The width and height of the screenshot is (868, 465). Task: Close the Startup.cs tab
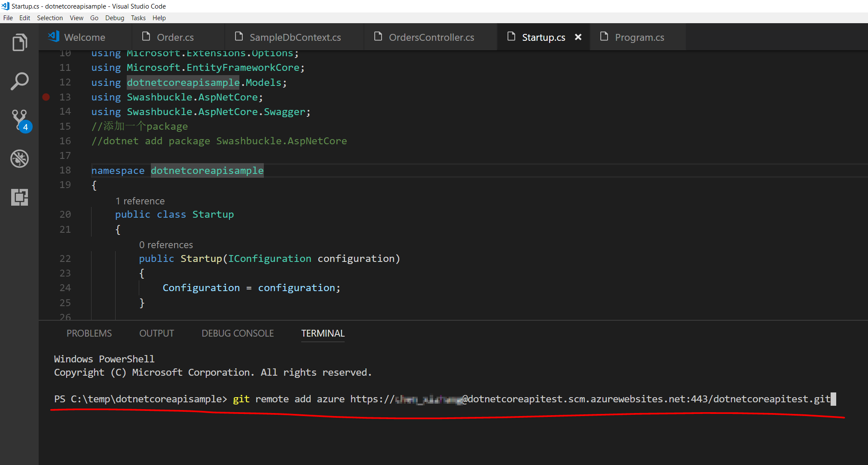pos(578,37)
